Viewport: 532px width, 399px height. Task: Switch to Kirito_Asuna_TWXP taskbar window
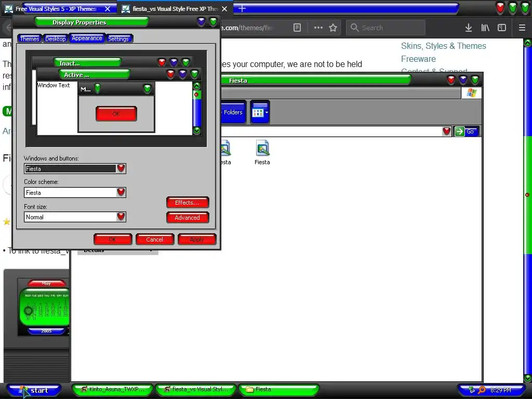click(113, 389)
